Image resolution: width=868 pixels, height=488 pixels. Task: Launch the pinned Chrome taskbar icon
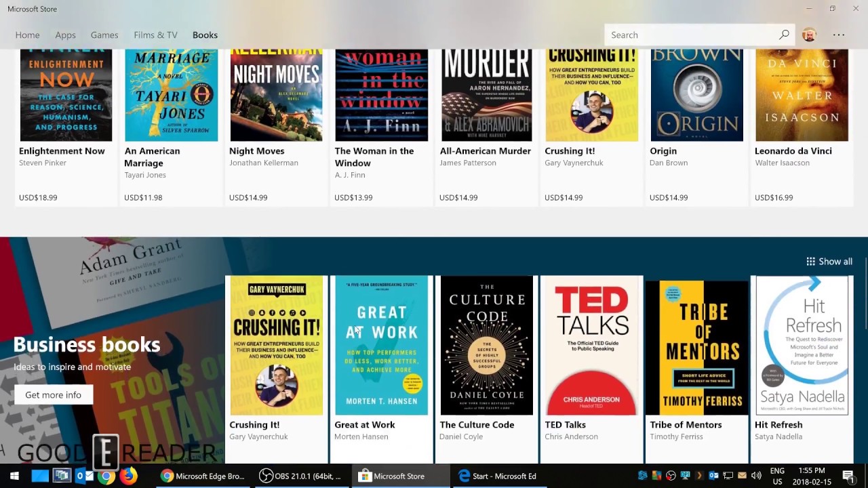[106, 476]
